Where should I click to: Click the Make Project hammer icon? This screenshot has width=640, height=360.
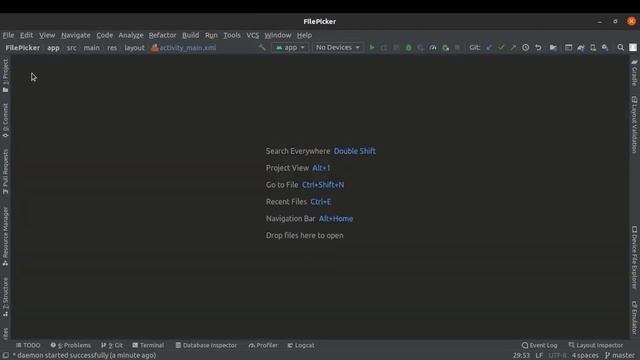coord(262,47)
